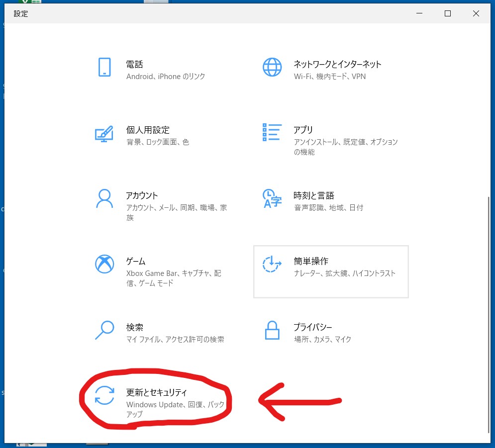The width and height of the screenshot is (495, 448).
Task: Open 個人用設定 title
Action: point(148,130)
